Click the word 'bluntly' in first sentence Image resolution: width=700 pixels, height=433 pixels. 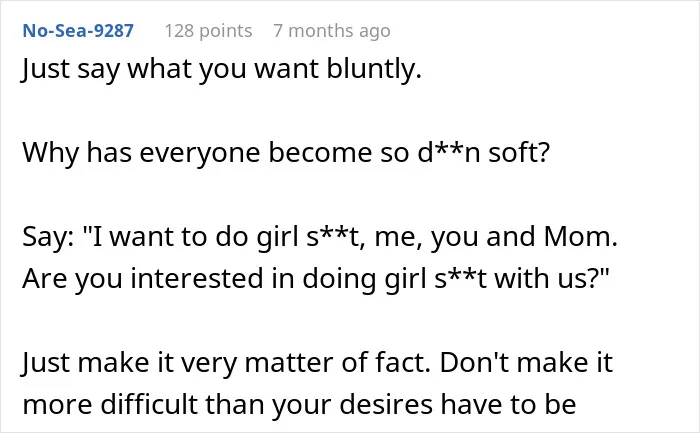tap(374, 70)
